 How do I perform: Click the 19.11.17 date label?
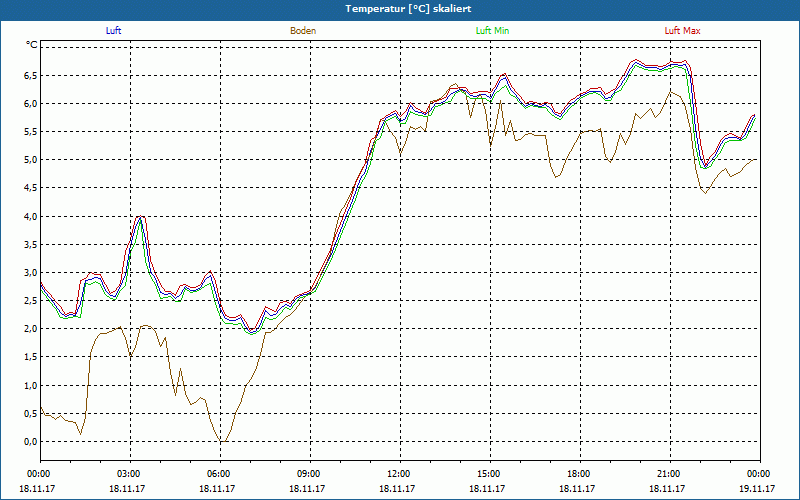pos(757,488)
